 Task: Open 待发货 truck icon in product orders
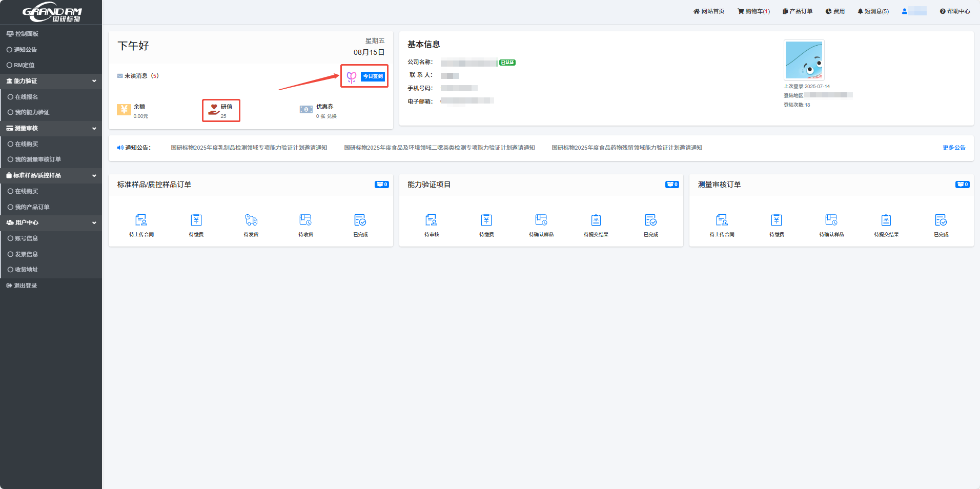pos(251,220)
